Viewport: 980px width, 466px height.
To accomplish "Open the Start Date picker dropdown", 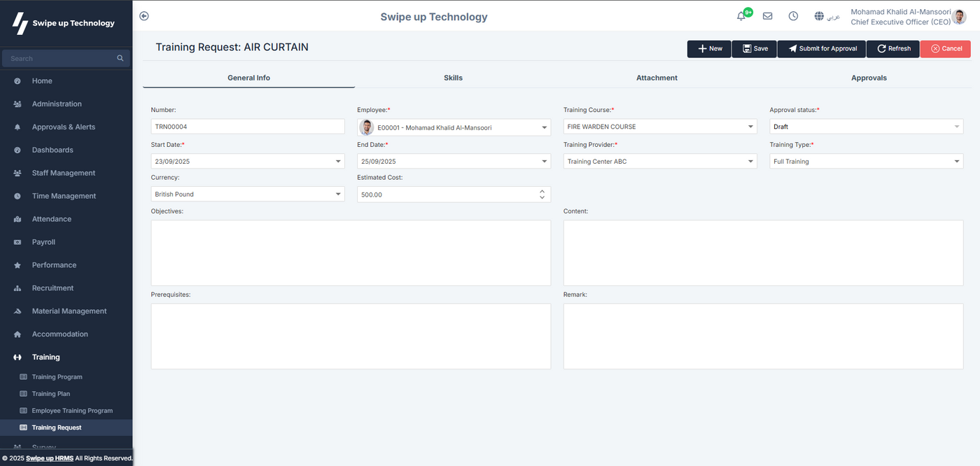I will [338, 162].
